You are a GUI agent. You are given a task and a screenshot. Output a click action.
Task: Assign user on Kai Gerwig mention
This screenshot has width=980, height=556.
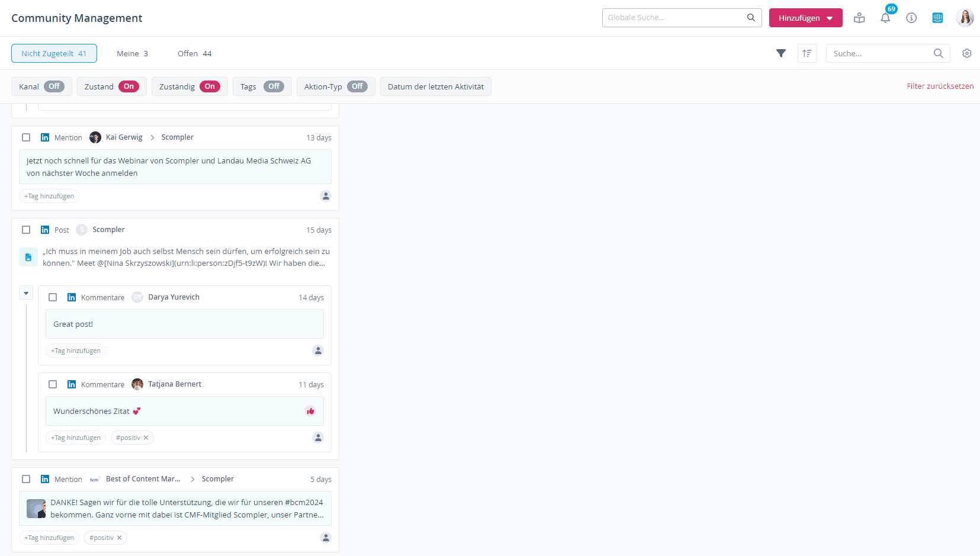pos(326,196)
